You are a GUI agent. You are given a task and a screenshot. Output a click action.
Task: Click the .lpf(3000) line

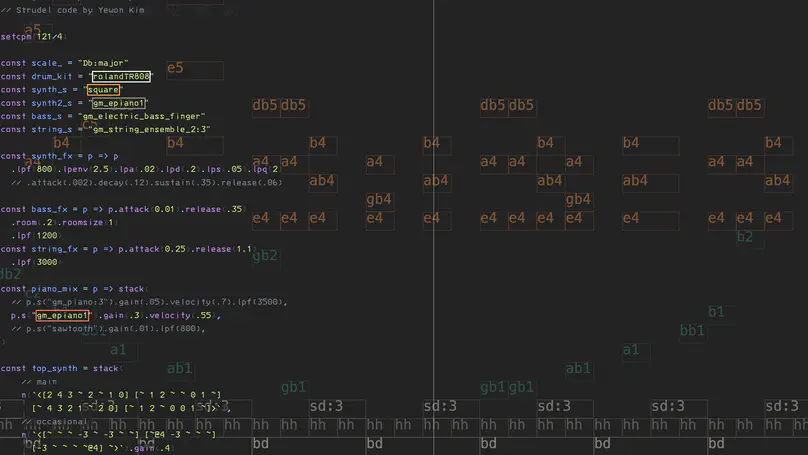[x=36, y=262]
